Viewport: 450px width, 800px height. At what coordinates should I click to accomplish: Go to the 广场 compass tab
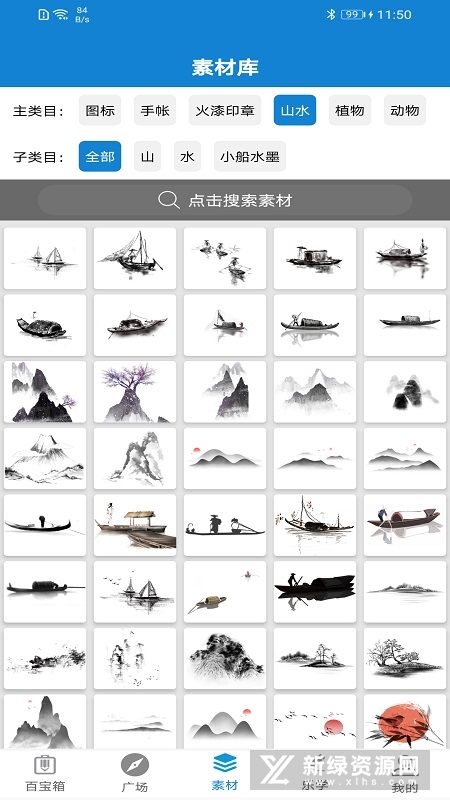coord(135,773)
